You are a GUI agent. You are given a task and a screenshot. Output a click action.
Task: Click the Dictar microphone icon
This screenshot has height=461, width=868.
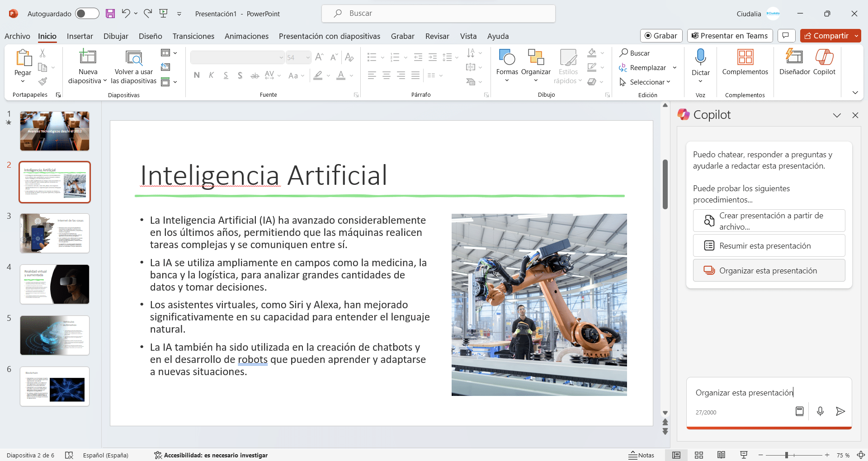tap(700, 57)
